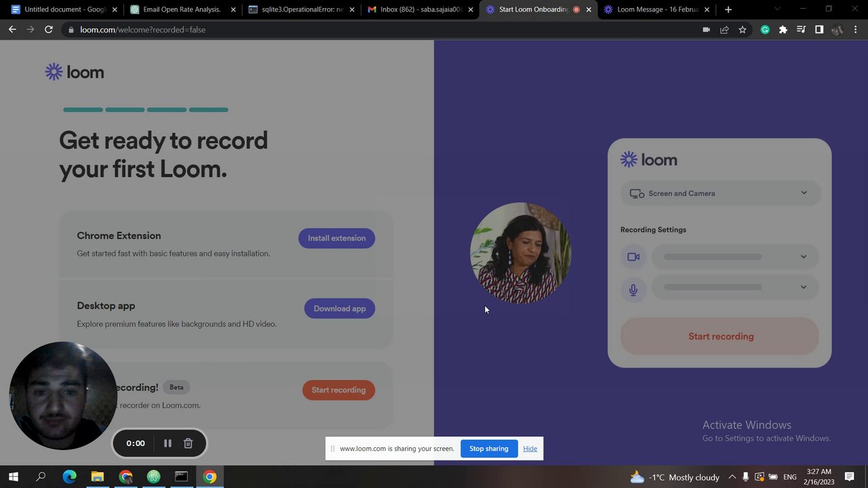Toggle the Chrome side panel icon
This screenshot has height=488, width=868.
tap(819, 30)
